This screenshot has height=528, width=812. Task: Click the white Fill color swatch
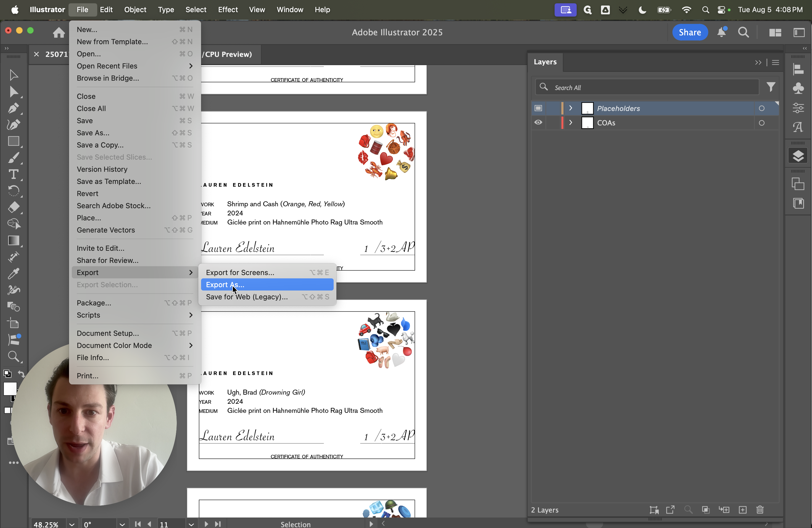tap(10, 389)
